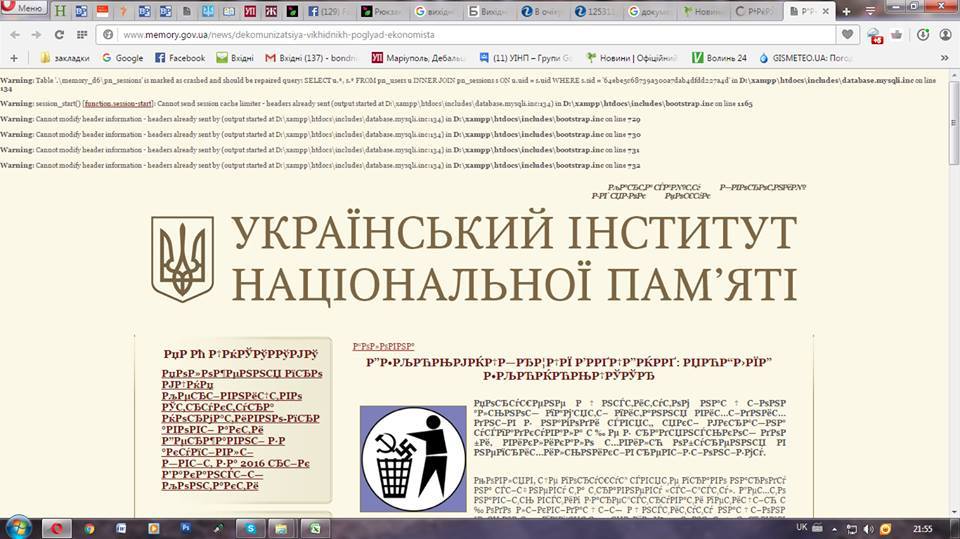Screen dimensions: 960x539
Task: Open the green Вхідні bookmark
Action: point(235,58)
